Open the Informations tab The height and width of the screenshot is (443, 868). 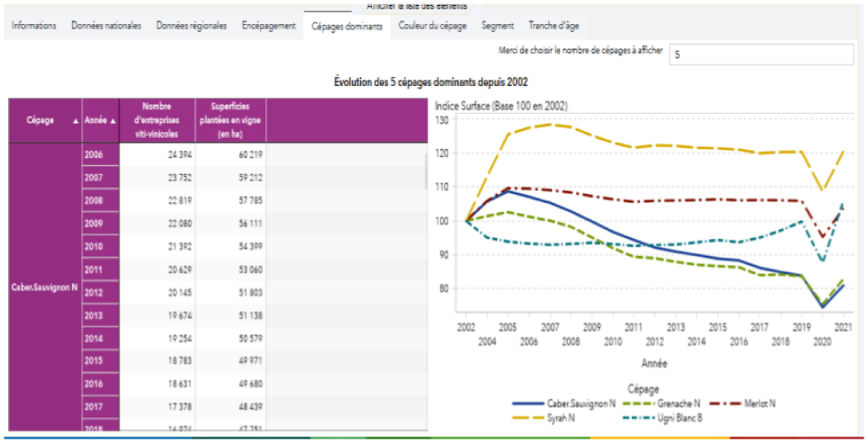click(x=34, y=25)
